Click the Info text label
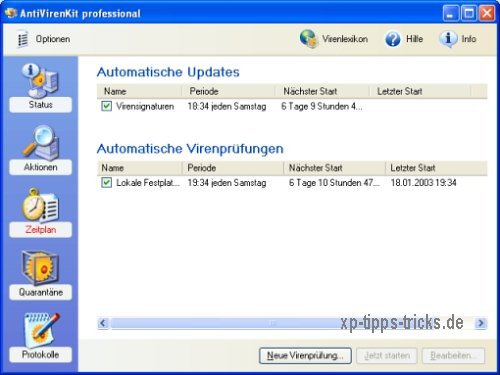This screenshot has width=500, height=375. [x=469, y=39]
